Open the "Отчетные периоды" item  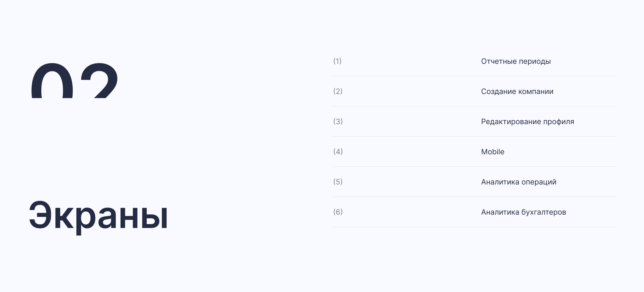[x=516, y=61]
